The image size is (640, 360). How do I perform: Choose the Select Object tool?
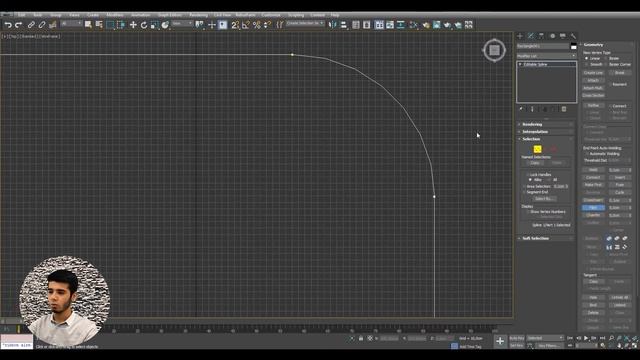tap(88, 25)
